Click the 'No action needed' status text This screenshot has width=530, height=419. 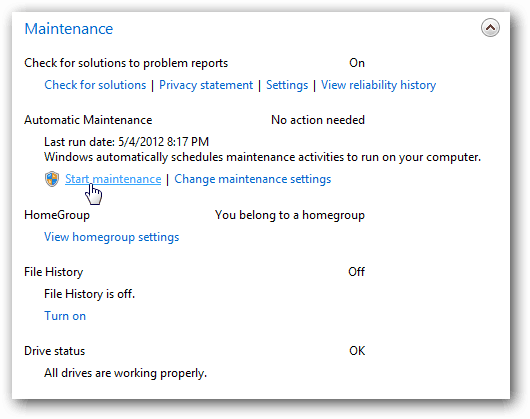318,120
